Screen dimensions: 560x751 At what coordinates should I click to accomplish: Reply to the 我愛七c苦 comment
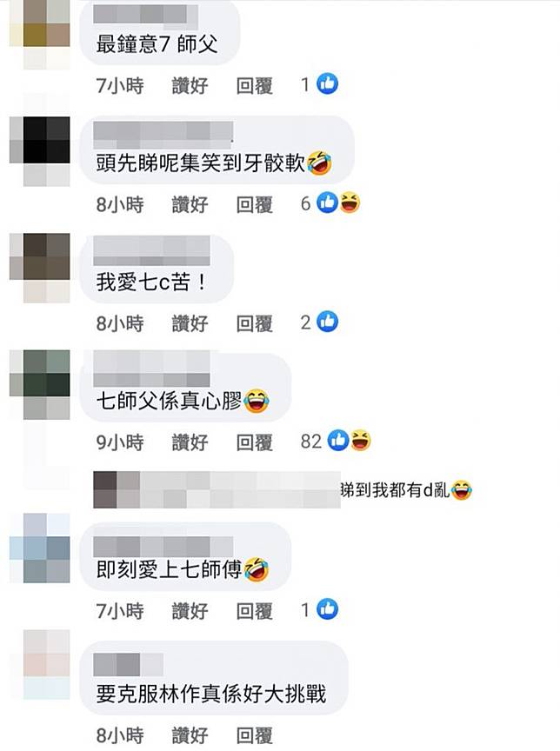pos(255,323)
